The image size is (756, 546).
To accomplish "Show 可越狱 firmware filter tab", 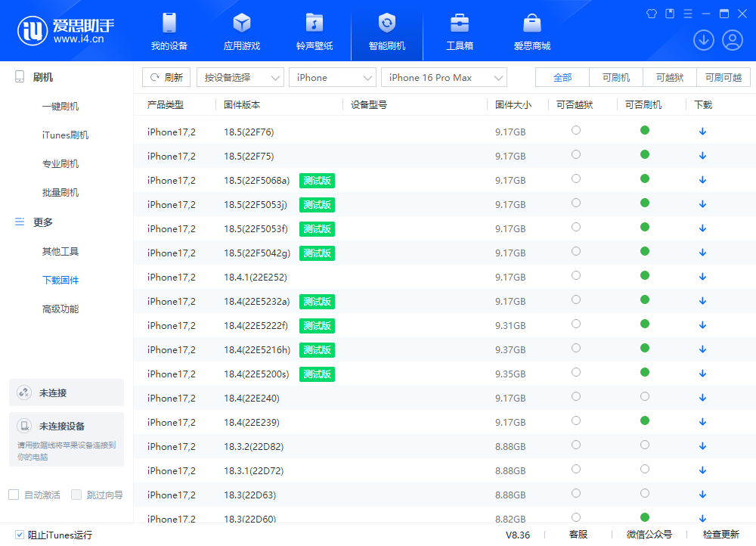I will pyautogui.click(x=670, y=77).
